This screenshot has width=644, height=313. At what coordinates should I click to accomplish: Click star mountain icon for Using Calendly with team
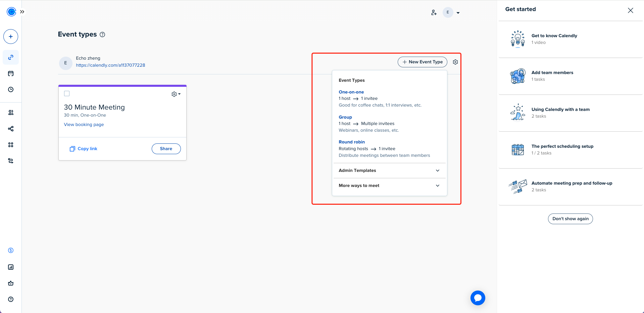point(518,112)
